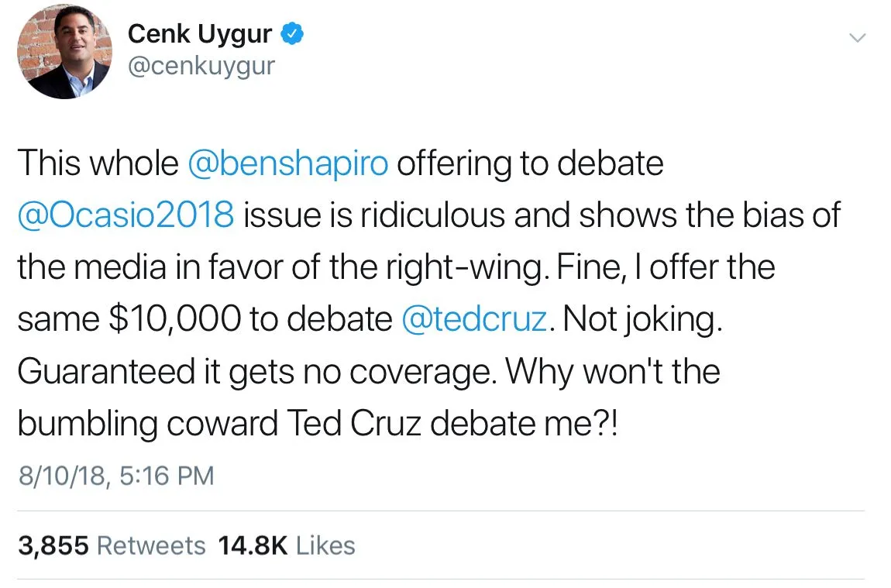The image size is (891, 588).
Task: Open the Likes label list
Action: [x=325, y=545]
